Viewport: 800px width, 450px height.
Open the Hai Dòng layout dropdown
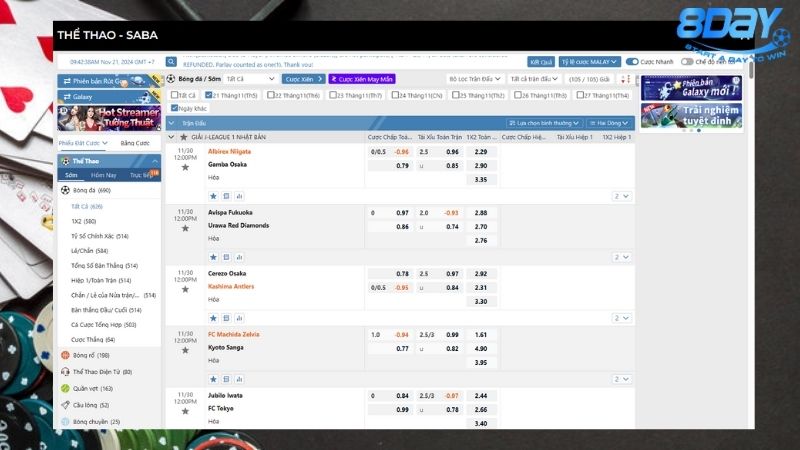click(x=609, y=123)
